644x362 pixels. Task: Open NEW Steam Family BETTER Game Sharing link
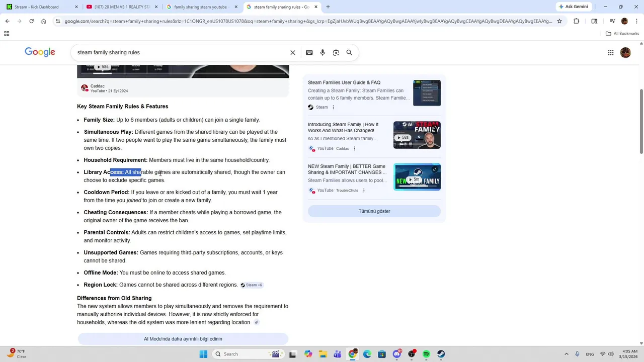347,169
